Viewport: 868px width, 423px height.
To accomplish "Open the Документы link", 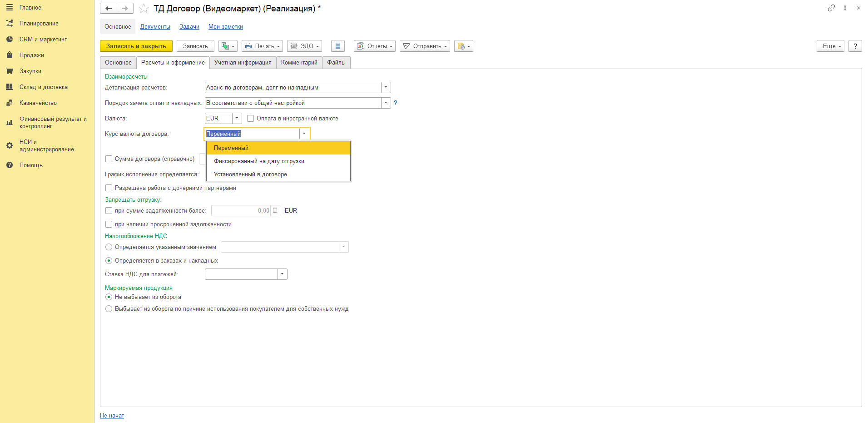I will pyautogui.click(x=155, y=27).
